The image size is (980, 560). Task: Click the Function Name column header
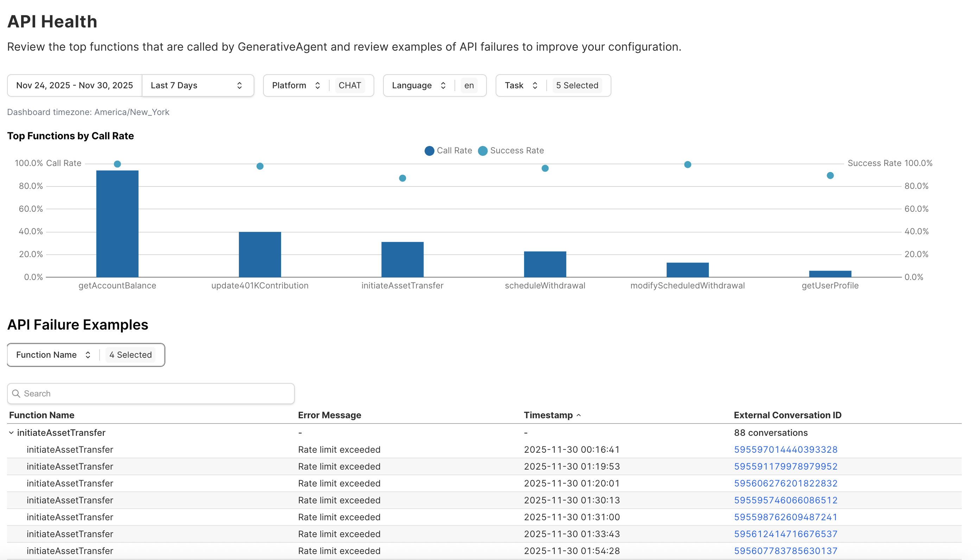coord(42,415)
